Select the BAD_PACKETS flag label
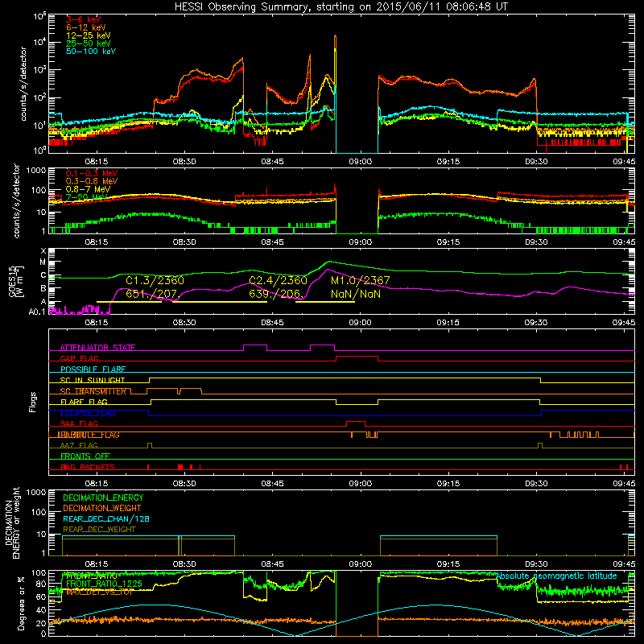644x644 pixels. [x=88, y=467]
